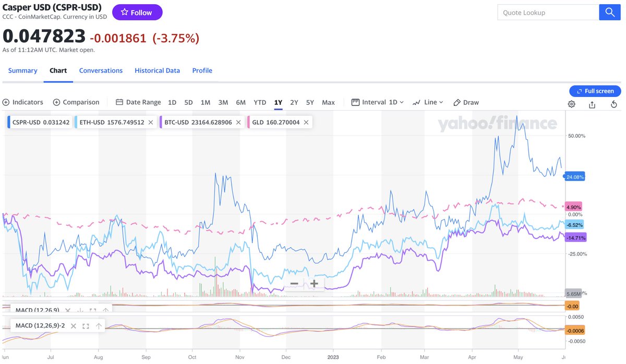Screen dimensions: 626x364
Task: Click the share chart icon
Action: [592, 104]
